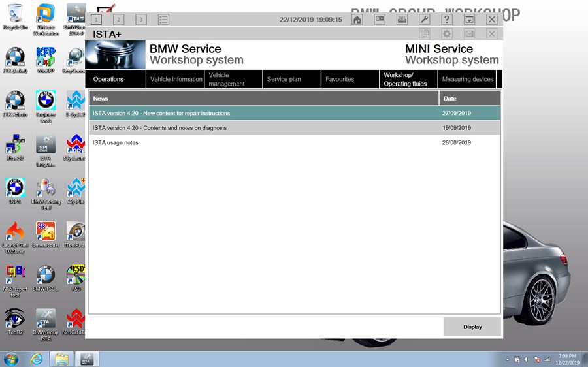Open the wrench administration icon

(424, 20)
